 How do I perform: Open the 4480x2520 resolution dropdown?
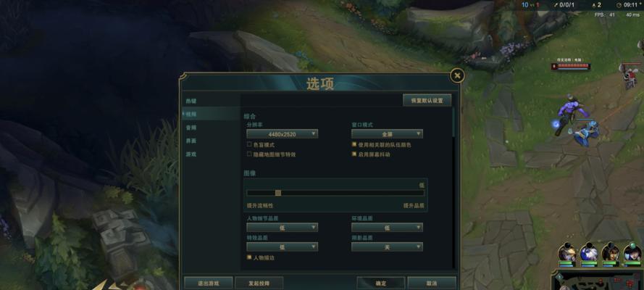(x=283, y=134)
